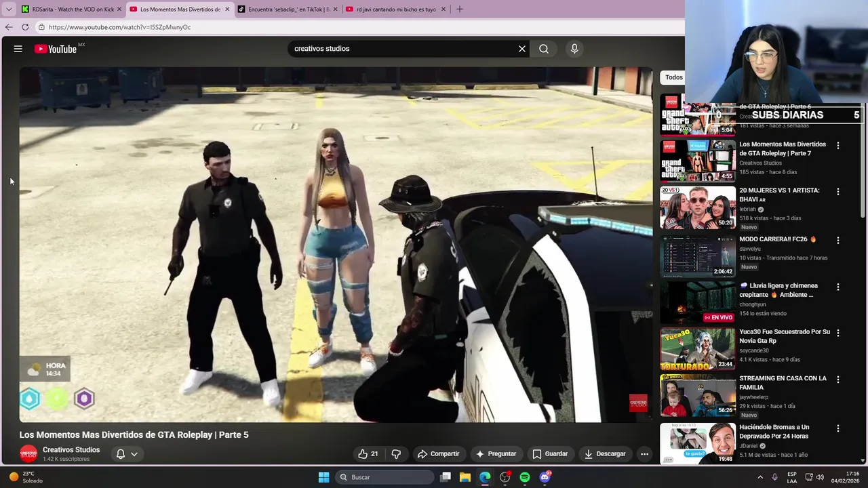Open volume control in system tray
Screen dimensions: 868x488
click(x=819, y=477)
